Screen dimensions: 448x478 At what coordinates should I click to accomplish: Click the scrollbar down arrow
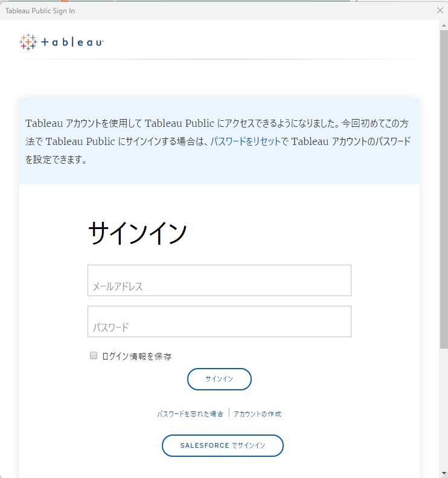[x=444, y=473]
